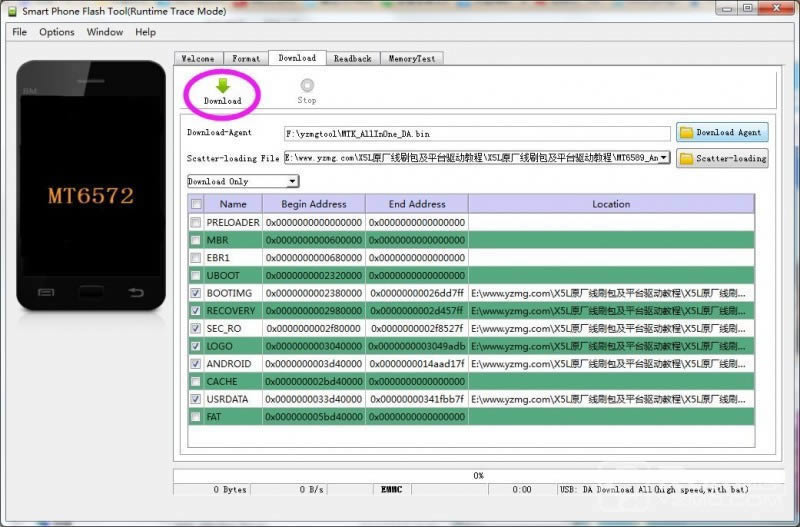This screenshot has width=800, height=527.
Task: Switch to the Readback tab
Action: coord(352,59)
